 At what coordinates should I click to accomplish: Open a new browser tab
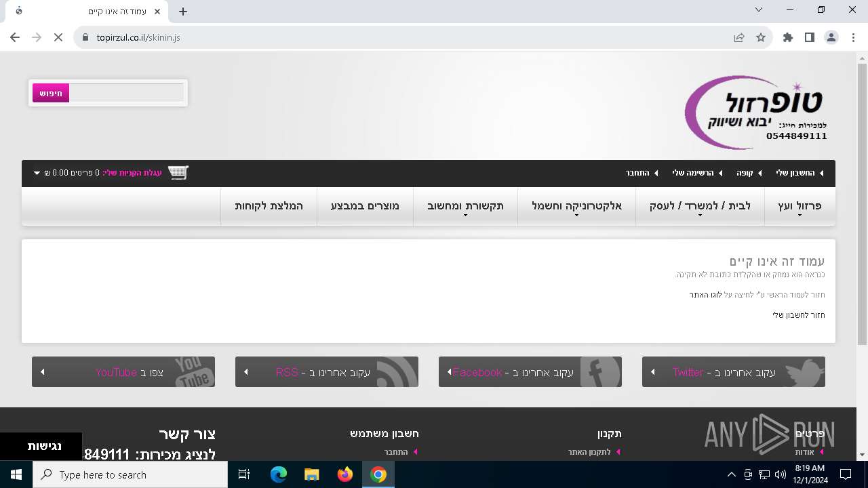183,11
